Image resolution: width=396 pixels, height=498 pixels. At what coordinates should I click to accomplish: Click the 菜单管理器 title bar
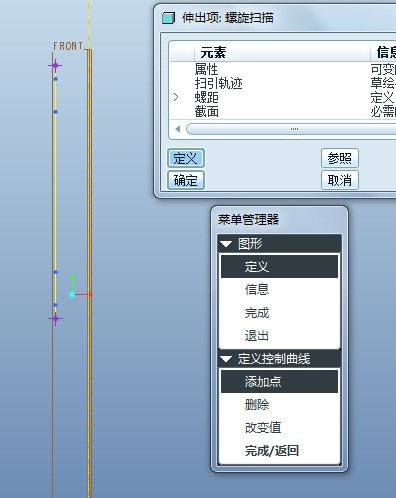point(279,220)
